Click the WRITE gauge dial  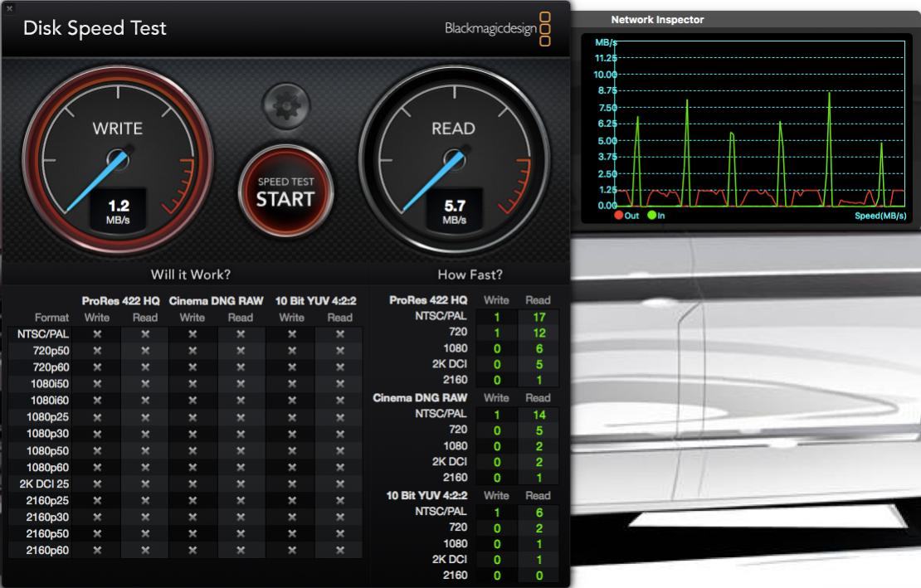tap(118, 159)
